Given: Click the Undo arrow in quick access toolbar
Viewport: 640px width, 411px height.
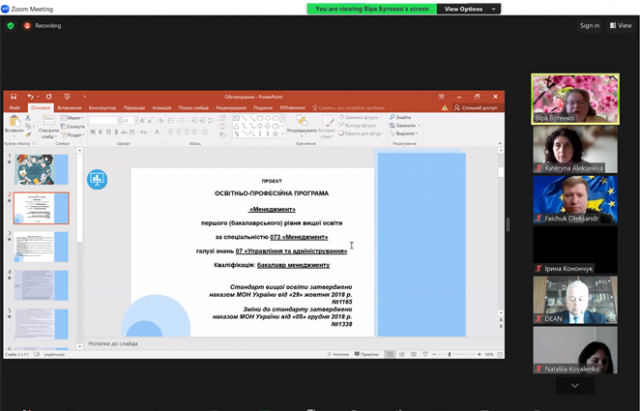Looking at the screenshot, I should tap(31, 97).
